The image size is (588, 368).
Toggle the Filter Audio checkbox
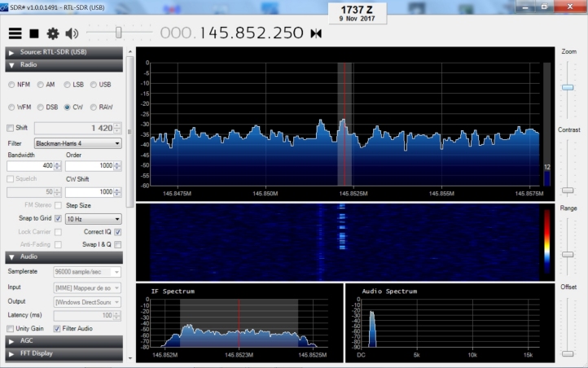pos(57,328)
